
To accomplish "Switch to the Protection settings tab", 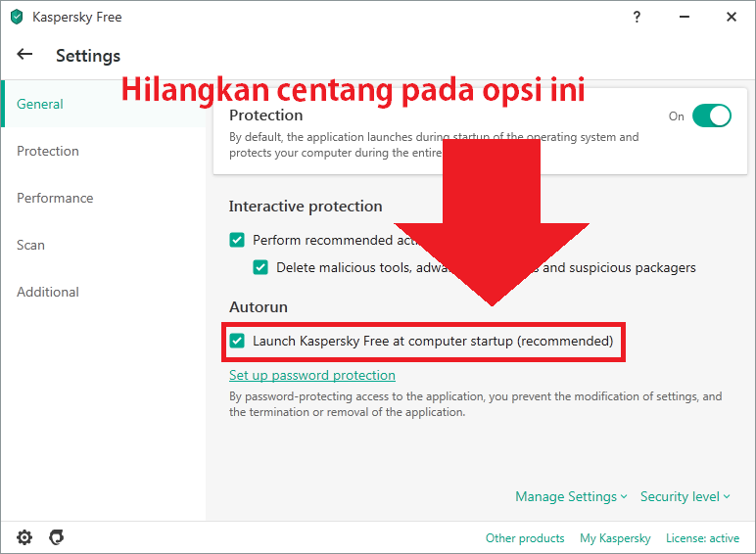I will tap(103, 151).
